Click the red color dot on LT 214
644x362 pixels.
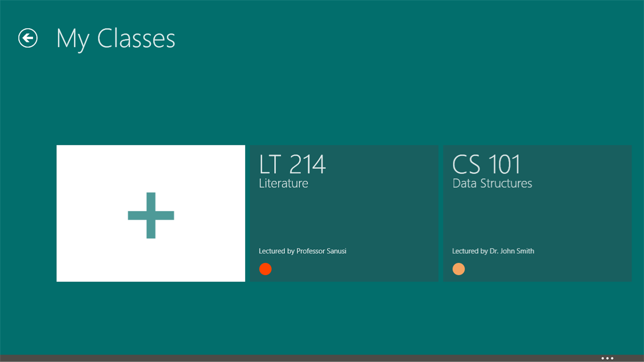[265, 269]
